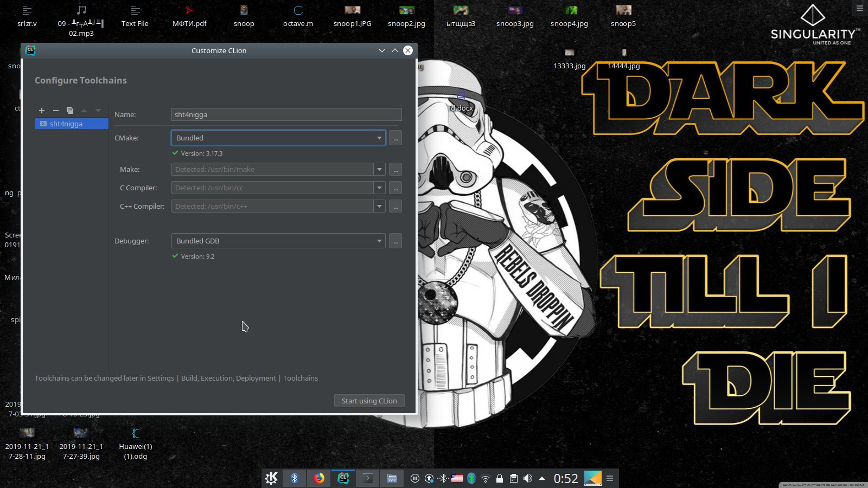Open desktop toolbox menu at top-right

[x=860, y=8]
